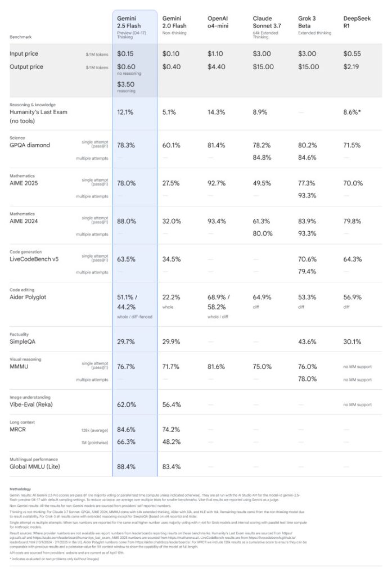Select the Aider Polyglot benchmark label
392x576 pixels.
pos(28,297)
